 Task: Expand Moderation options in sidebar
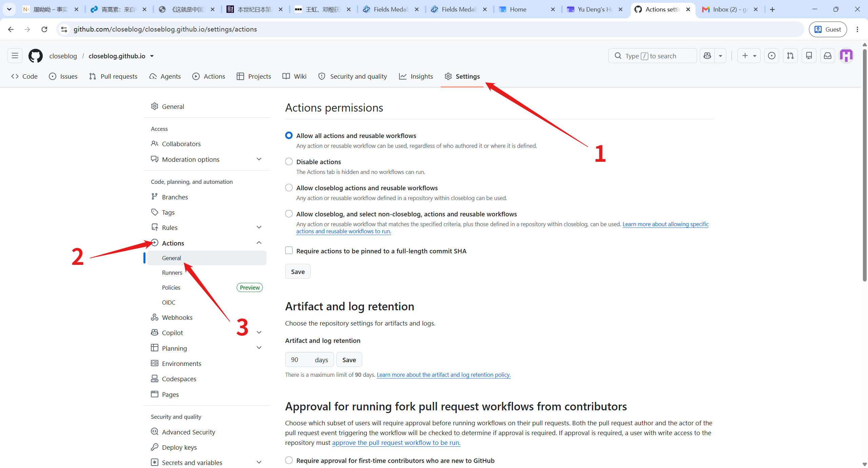pos(259,159)
